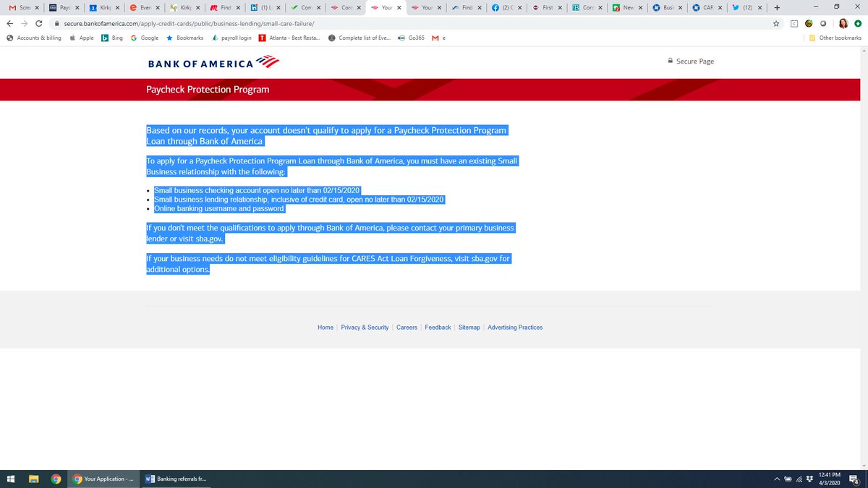Click the green Chrome update icon
This screenshot has width=868, height=488.
pos(858,23)
